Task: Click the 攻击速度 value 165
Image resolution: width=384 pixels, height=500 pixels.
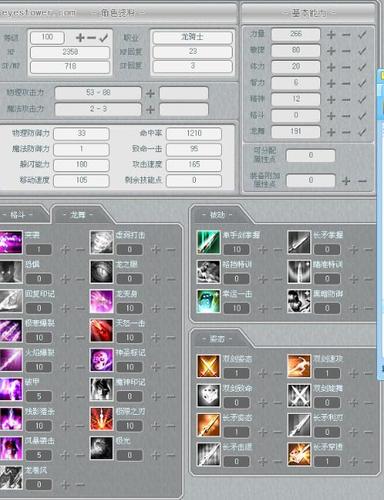Action: [x=194, y=165]
